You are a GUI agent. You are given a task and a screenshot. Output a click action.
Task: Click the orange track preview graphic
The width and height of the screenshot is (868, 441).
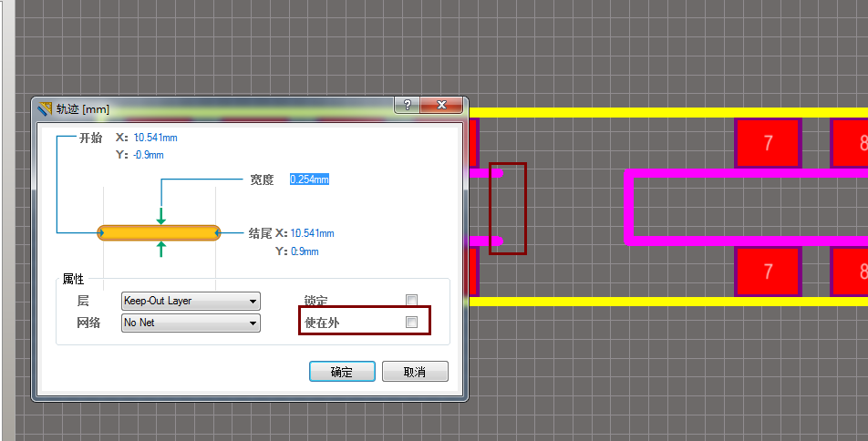[x=159, y=233]
